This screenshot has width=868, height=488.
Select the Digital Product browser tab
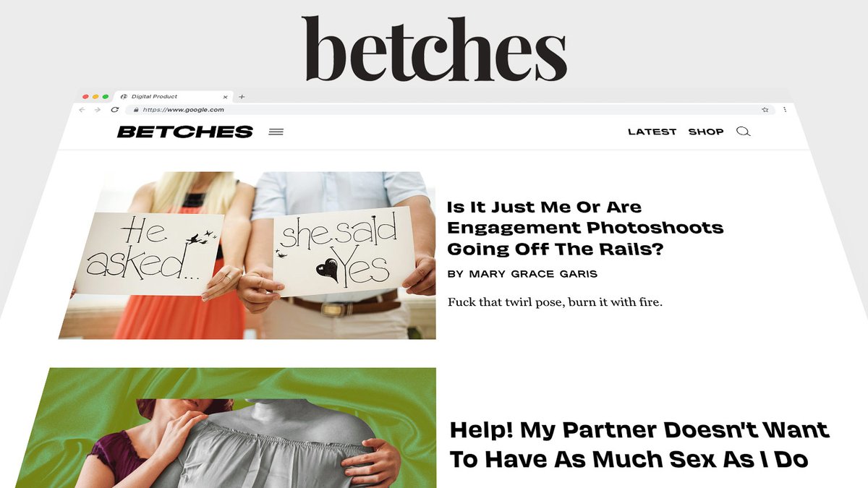point(174,96)
